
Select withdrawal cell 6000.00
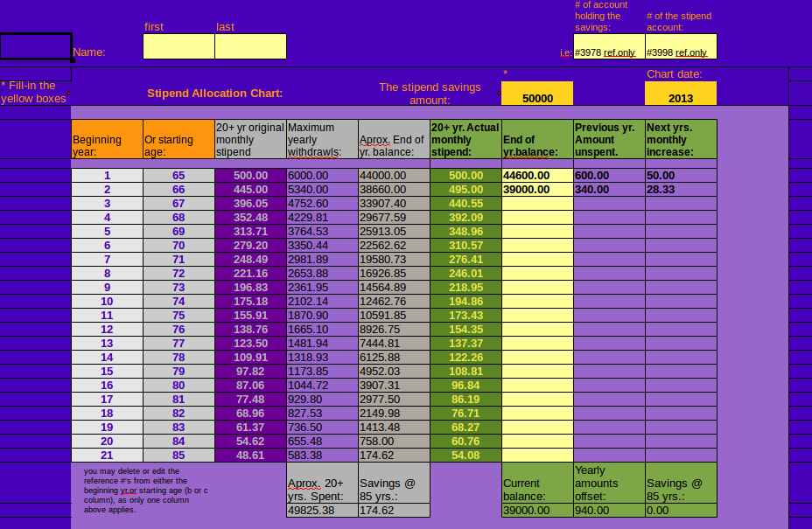pos(322,176)
